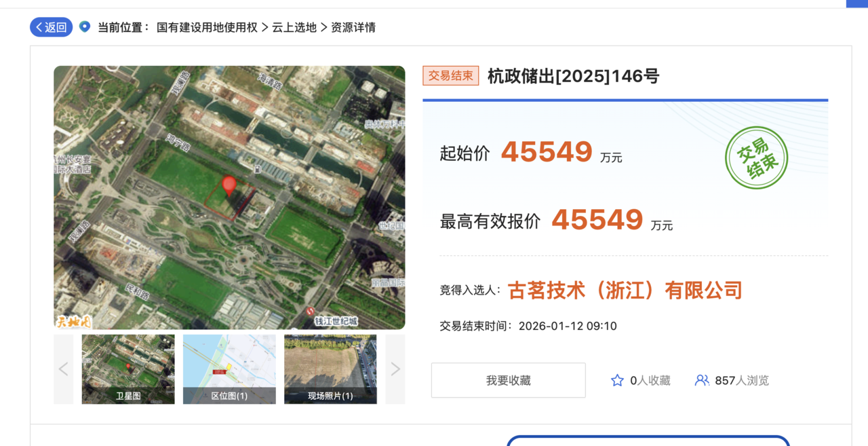Click the blue location pin icon beside 当前位置
The width and height of the screenshot is (868, 446).
coord(85,26)
